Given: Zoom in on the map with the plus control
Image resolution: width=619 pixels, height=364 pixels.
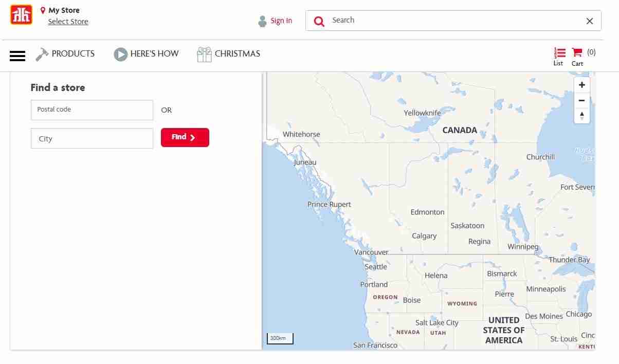Looking at the screenshot, I should (x=581, y=84).
